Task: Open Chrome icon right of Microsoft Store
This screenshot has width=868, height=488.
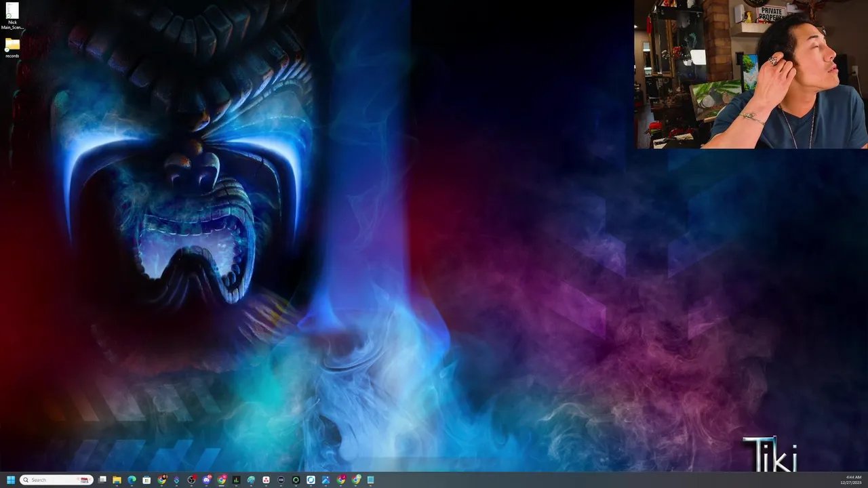Action: point(161,480)
